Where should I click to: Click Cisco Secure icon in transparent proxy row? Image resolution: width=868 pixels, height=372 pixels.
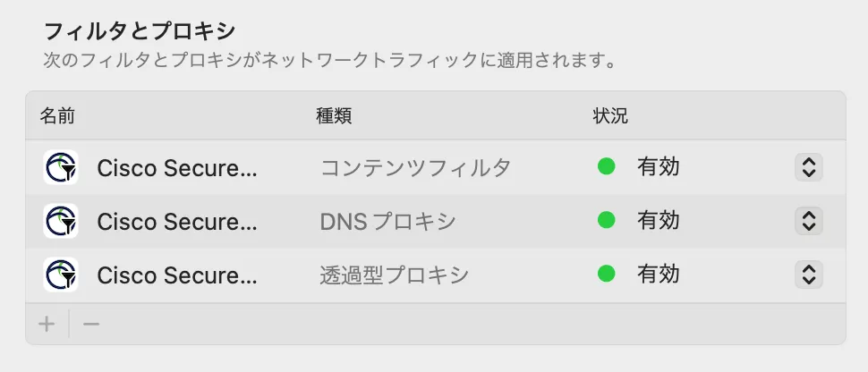(x=61, y=275)
